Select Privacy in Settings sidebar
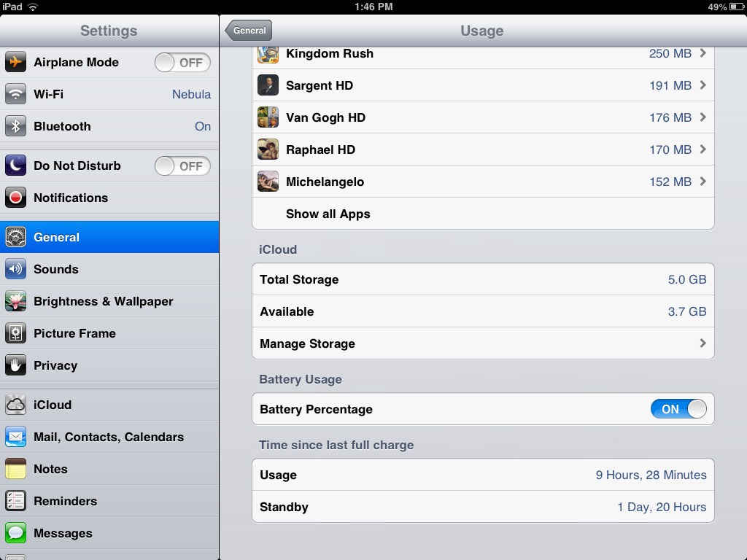 pyautogui.click(x=109, y=365)
